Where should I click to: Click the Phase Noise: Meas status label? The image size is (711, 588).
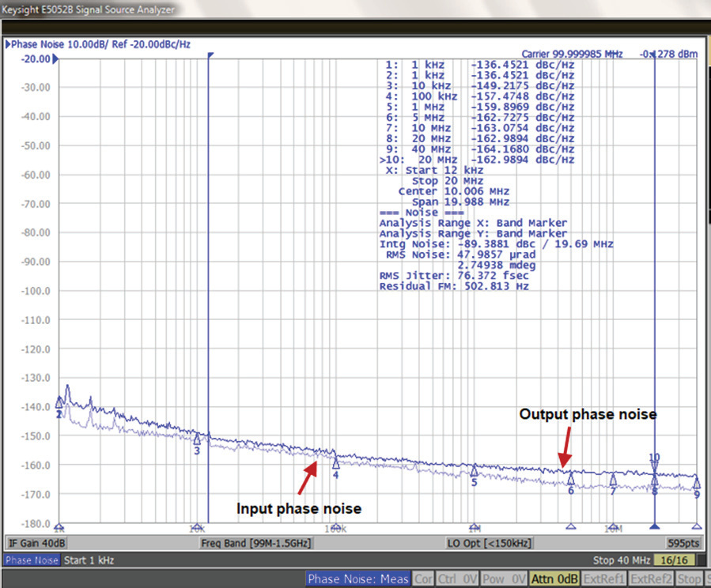coord(358,579)
